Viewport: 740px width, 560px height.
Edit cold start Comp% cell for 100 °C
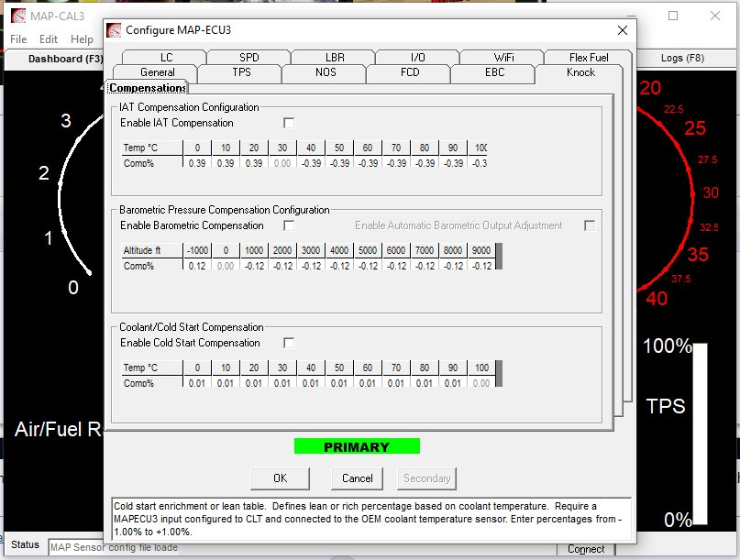click(481, 383)
